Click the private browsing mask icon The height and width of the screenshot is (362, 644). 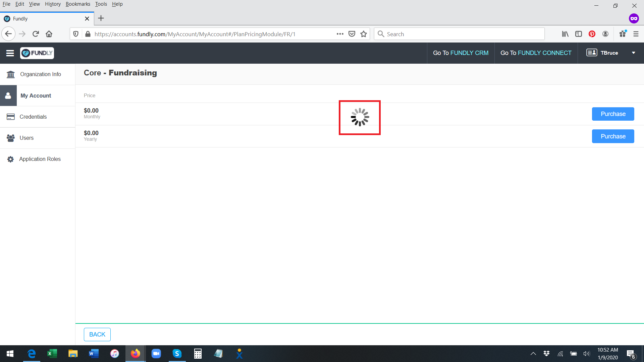(x=634, y=18)
